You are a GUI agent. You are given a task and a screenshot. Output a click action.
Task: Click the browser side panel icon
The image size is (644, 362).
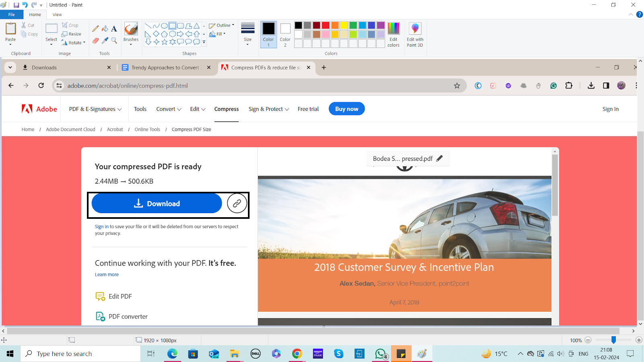pos(606,85)
